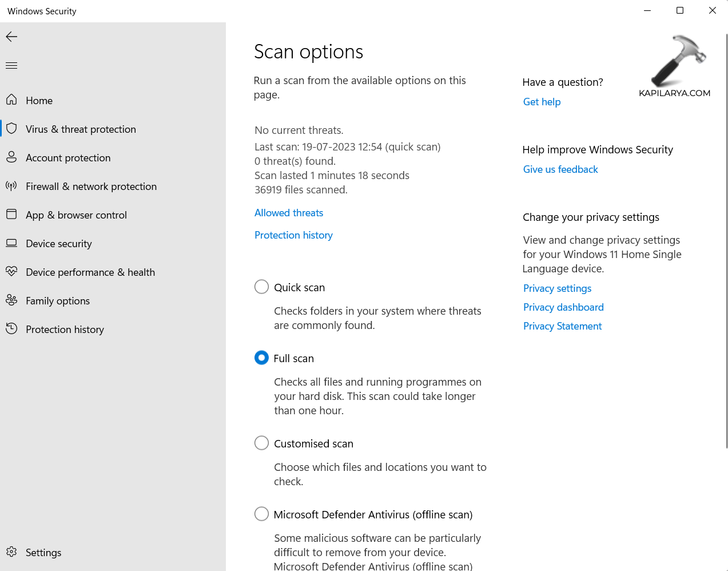Click the Device performance & health heart icon
The height and width of the screenshot is (571, 728).
(x=11, y=272)
